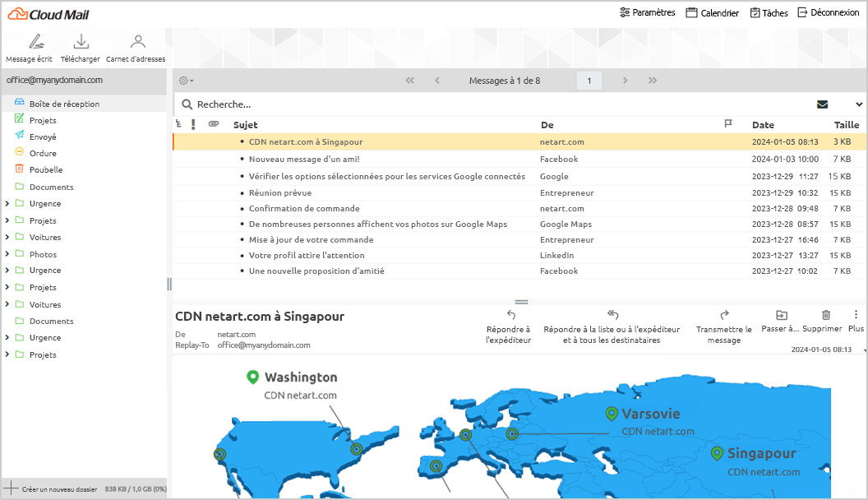This screenshot has width=868, height=500.
Task: Click the Washington location pin on map
Action: tap(252, 377)
